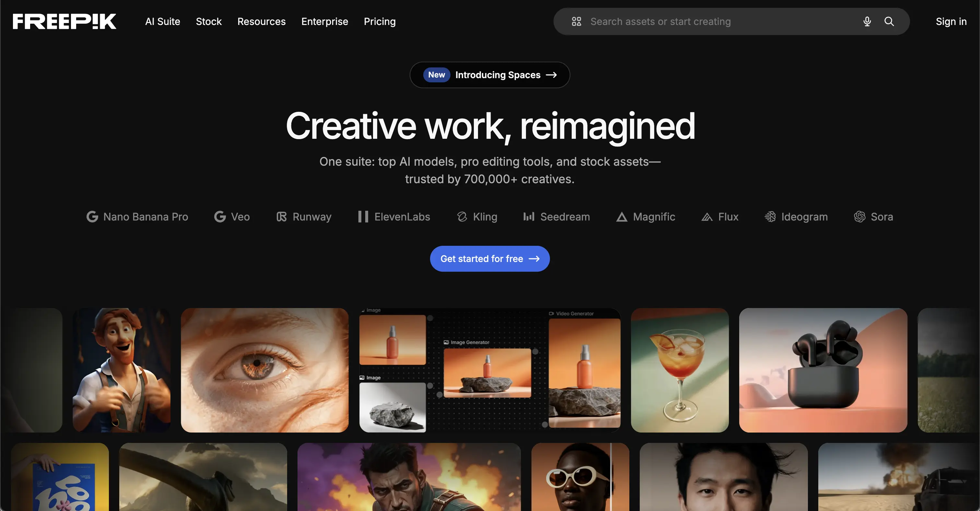Image resolution: width=980 pixels, height=511 pixels.
Task: Click the search magnifier icon
Action: pyautogui.click(x=889, y=21)
